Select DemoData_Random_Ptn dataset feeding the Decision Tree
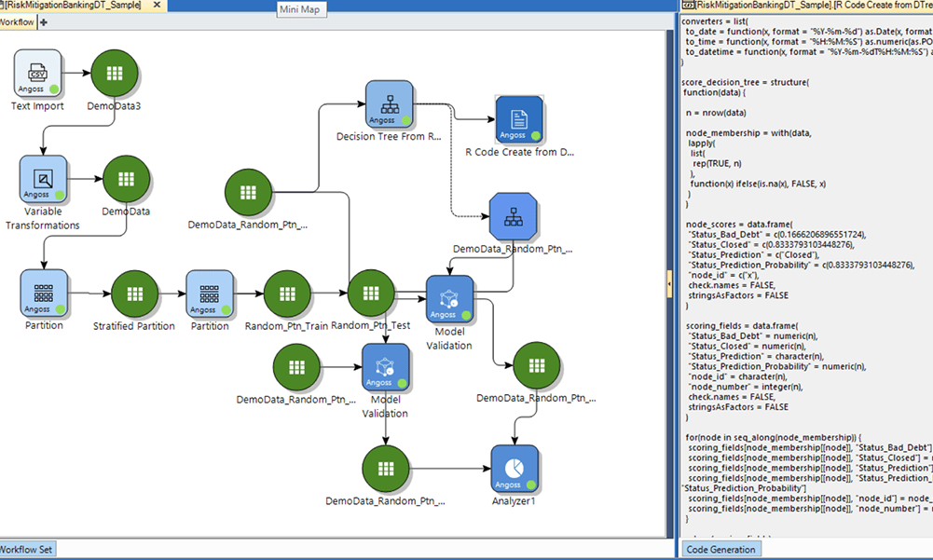 coord(248,192)
